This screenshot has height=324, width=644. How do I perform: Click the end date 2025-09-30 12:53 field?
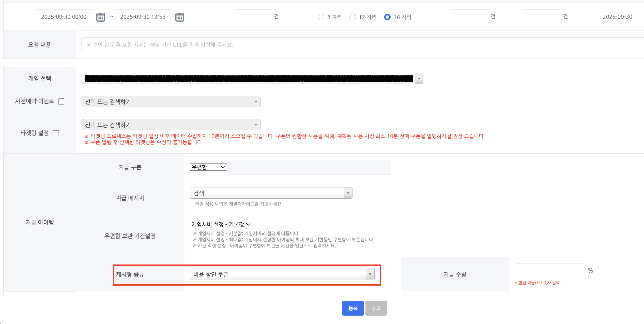(143, 17)
